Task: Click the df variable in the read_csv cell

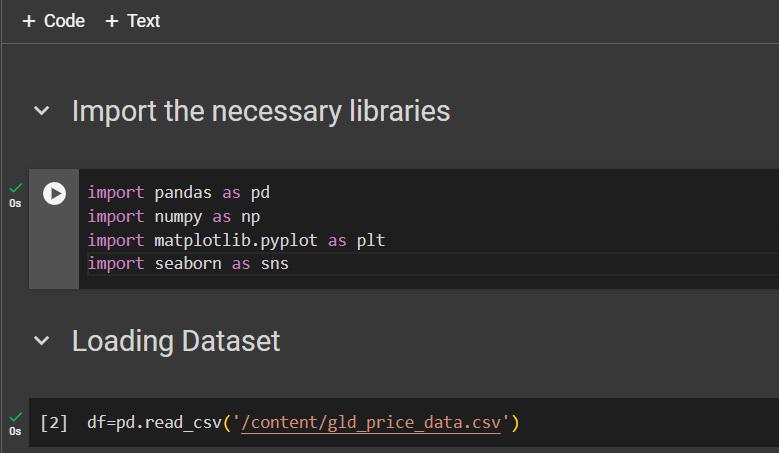Action: pyautogui.click(x=96, y=423)
